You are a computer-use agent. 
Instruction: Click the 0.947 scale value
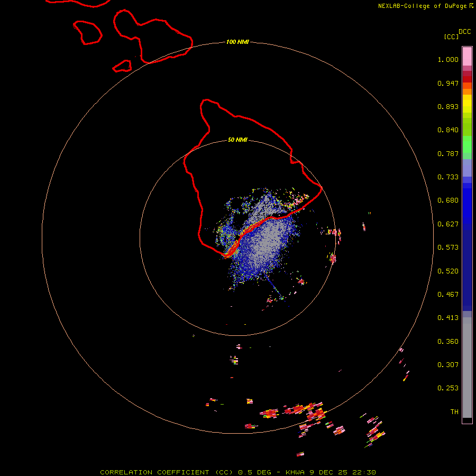click(448, 83)
